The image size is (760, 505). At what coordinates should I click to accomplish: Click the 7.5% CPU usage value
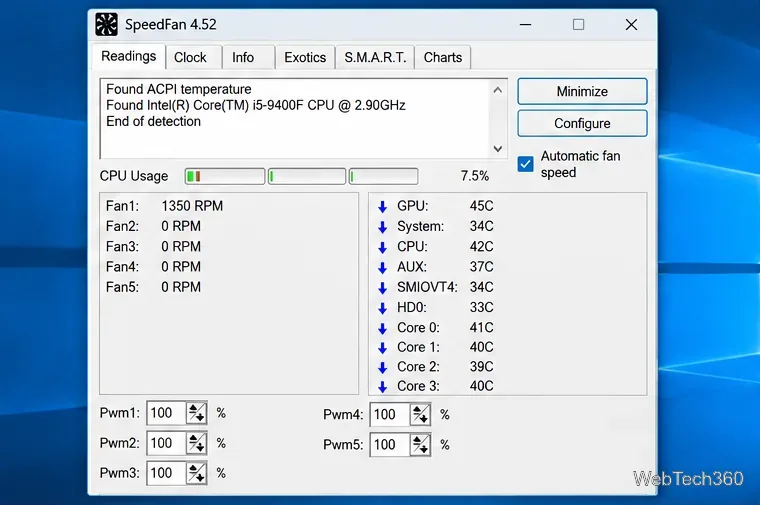click(475, 176)
